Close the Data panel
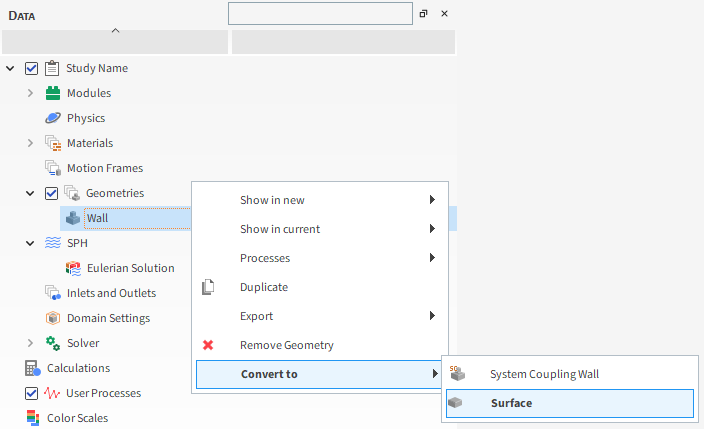 coord(444,13)
